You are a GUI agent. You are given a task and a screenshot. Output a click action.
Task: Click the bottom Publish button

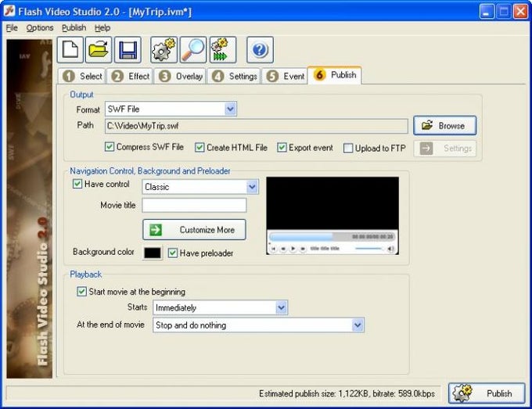(x=487, y=393)
